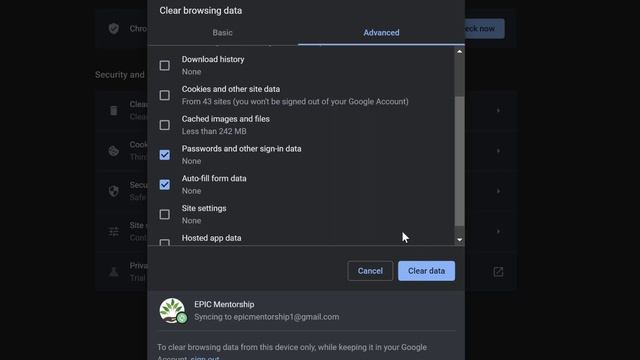Click the Site settings sliders icon
Image resolution: width=640 pixels, height=360 pixels.
click(114, 231)
